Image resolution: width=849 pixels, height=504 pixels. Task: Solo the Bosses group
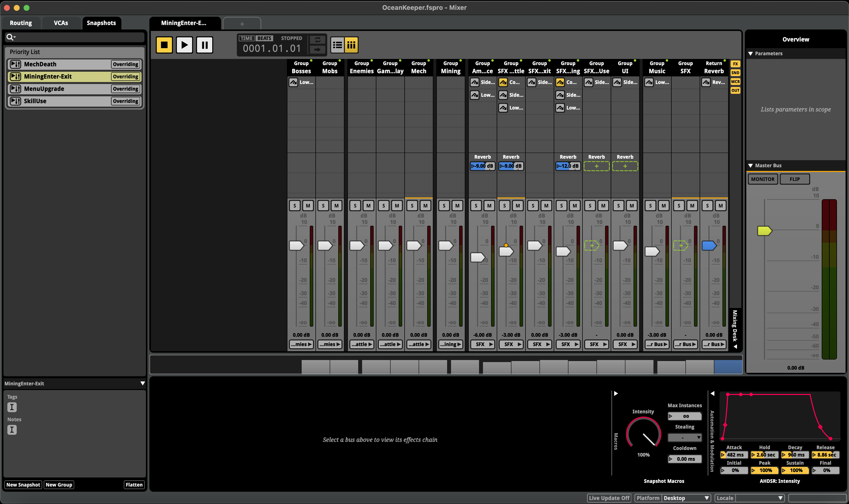[295, 206]
